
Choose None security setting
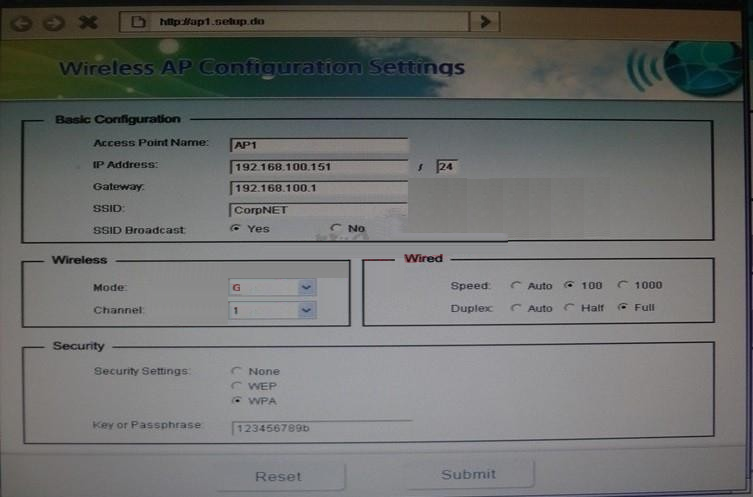click(x=237, y=371)
